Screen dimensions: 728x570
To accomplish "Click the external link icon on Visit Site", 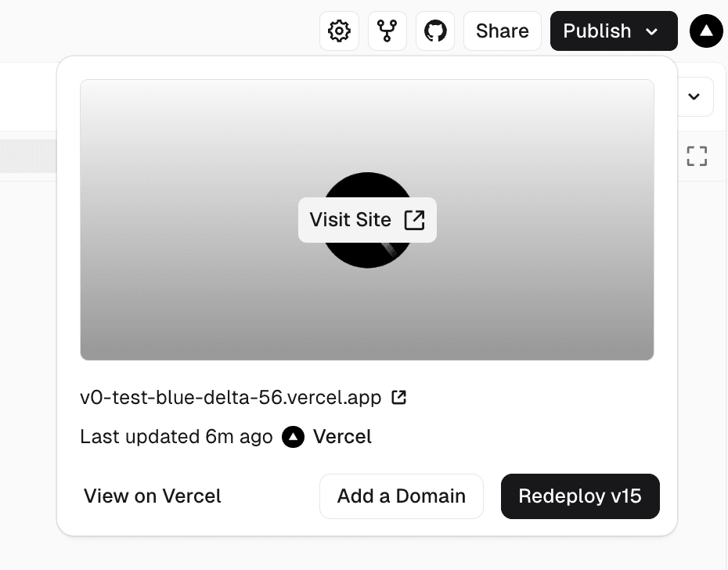I will pos(414,220).
